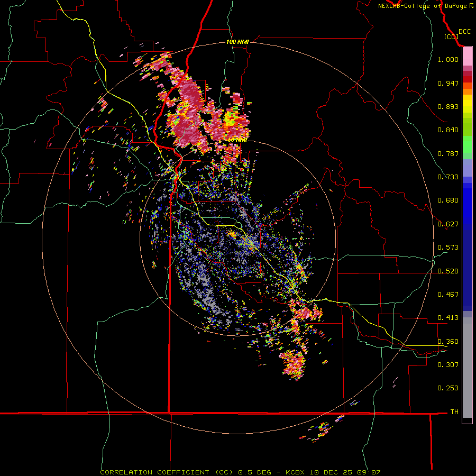Select the 0.360 scale value
This screenshot has height=476, width=476.
pyautogui.click(x=448, y=342)
